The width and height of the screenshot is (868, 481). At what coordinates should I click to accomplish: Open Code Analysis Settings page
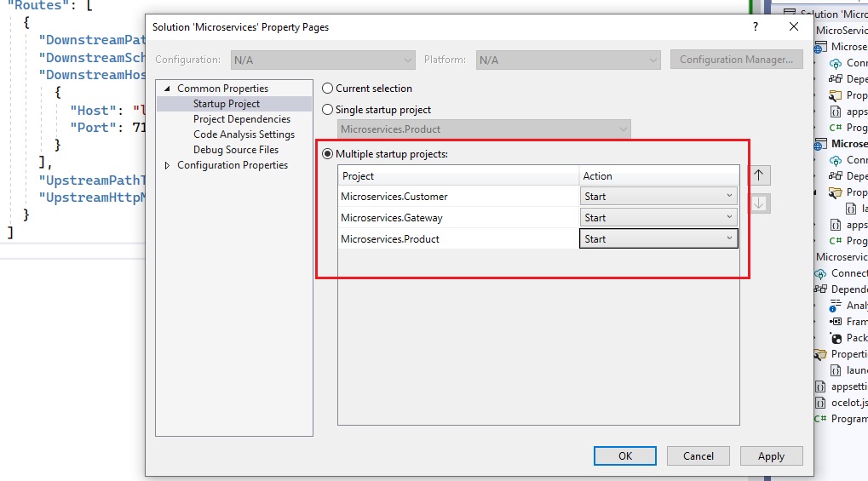point(244,135)
